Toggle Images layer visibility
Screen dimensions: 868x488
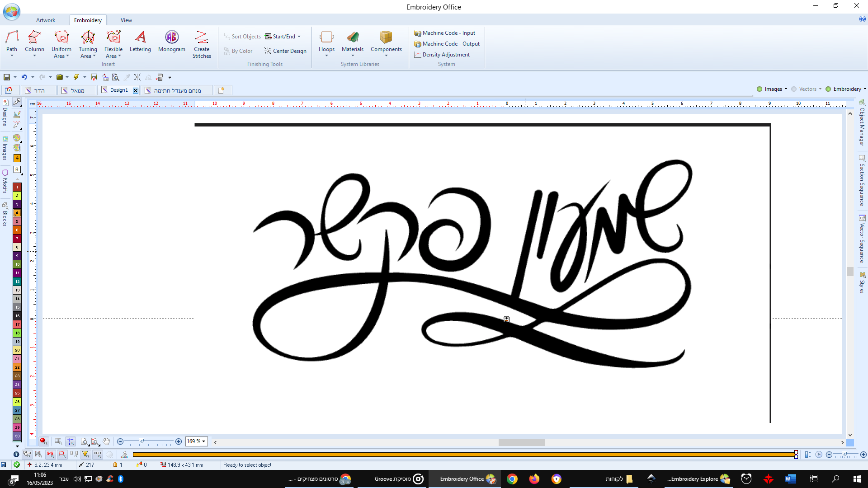[759, 89]
